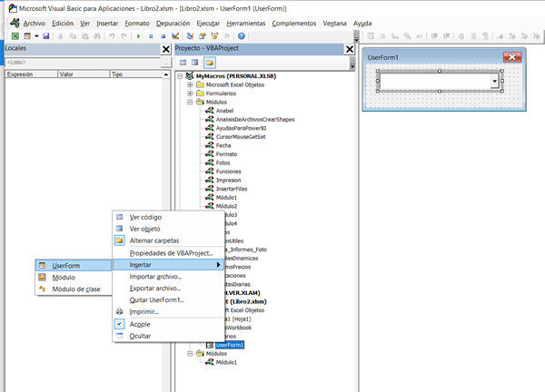Expand the Formularios folder node
545x392 pixels.
click(x=189, y=93)
